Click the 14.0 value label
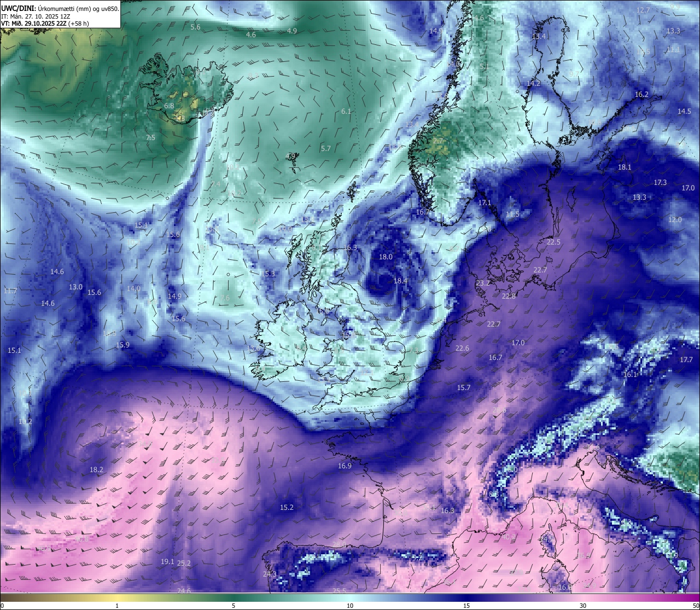The width and height of the screenshot is (700, 610). pyautogui.click(x=133, y=289)
